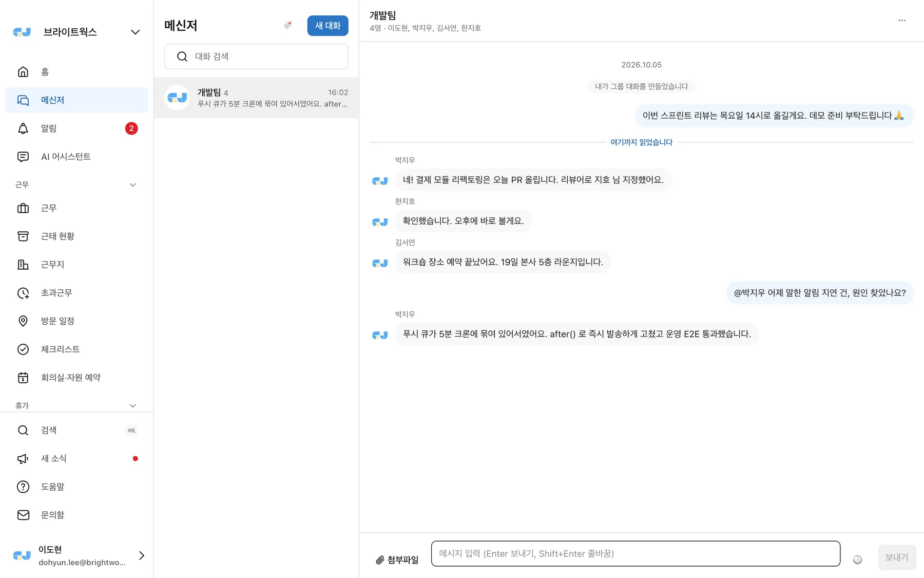The image size is (924, 578).
Task: Open 이도현 profile chevron at bottom
Action: point(142,555)
